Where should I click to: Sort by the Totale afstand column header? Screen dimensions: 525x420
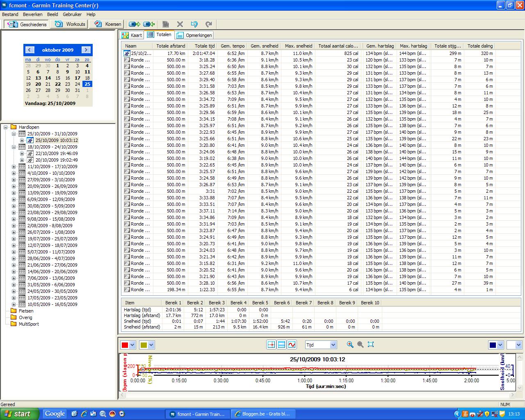coord(171,46)
